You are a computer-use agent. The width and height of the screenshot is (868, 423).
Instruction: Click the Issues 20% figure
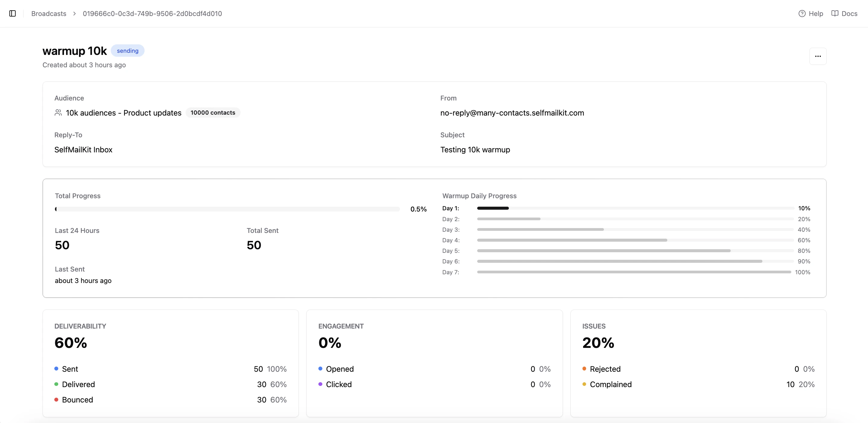pos(598,343)
